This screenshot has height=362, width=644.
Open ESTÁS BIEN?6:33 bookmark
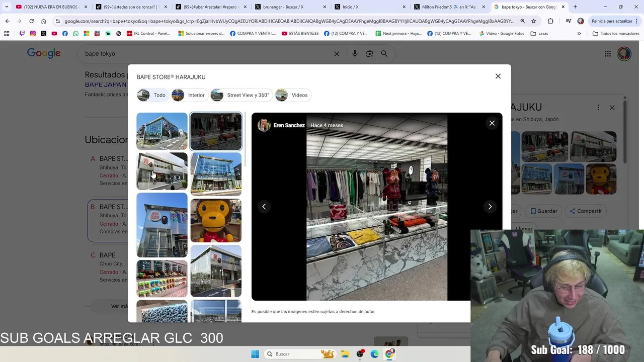click(x=300, y=34)
